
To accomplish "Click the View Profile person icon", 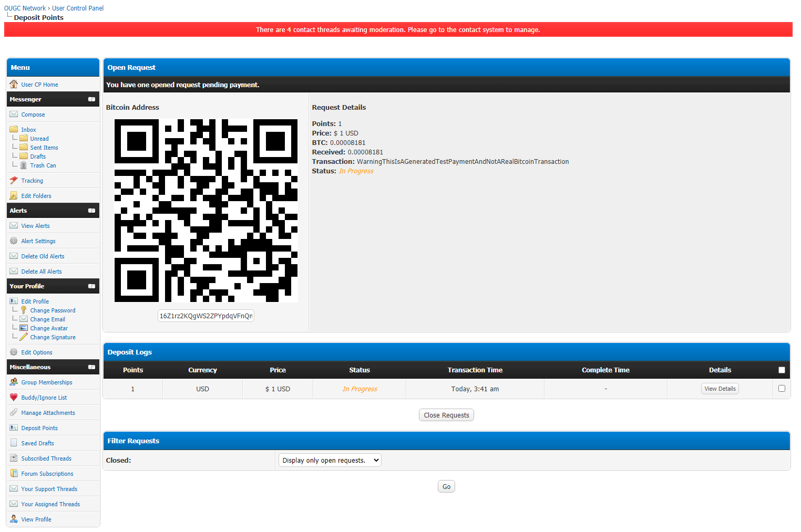I will pyautogui.click(x=14, y=519).
